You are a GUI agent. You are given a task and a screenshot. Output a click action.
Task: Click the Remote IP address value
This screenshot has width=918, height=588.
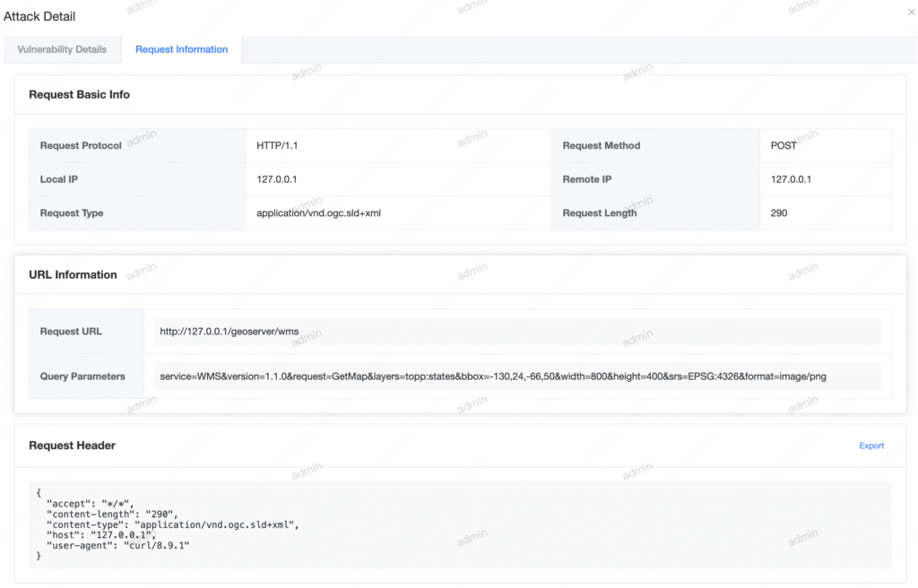(x=791, y=179)
